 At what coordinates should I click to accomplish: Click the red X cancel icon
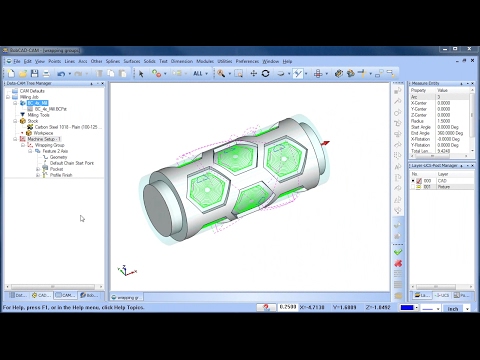398,263
